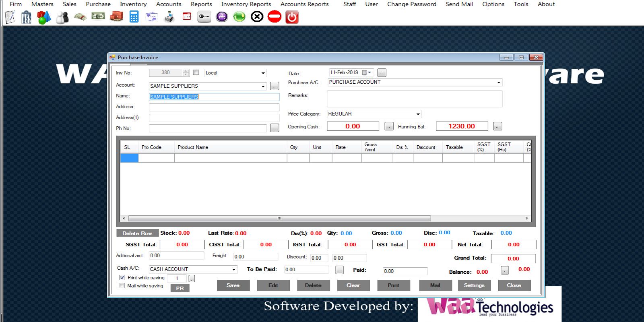Click the grid's horizontal scrollbar thumb
This screenshot has height=322, width=644.
[279, 218]
